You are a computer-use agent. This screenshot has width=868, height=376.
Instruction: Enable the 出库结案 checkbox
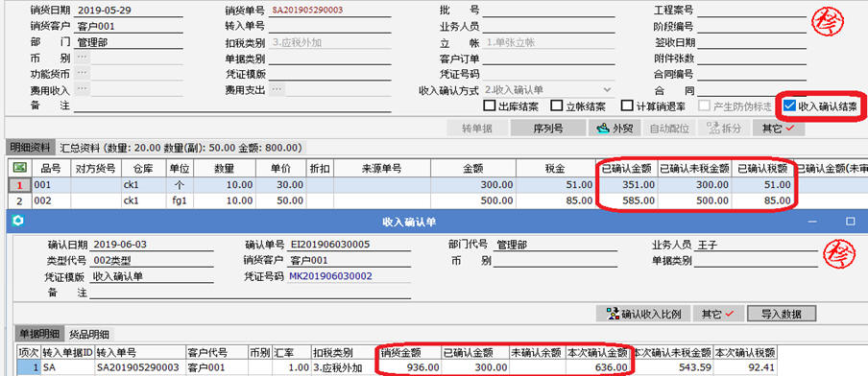[x=490, y=106]
